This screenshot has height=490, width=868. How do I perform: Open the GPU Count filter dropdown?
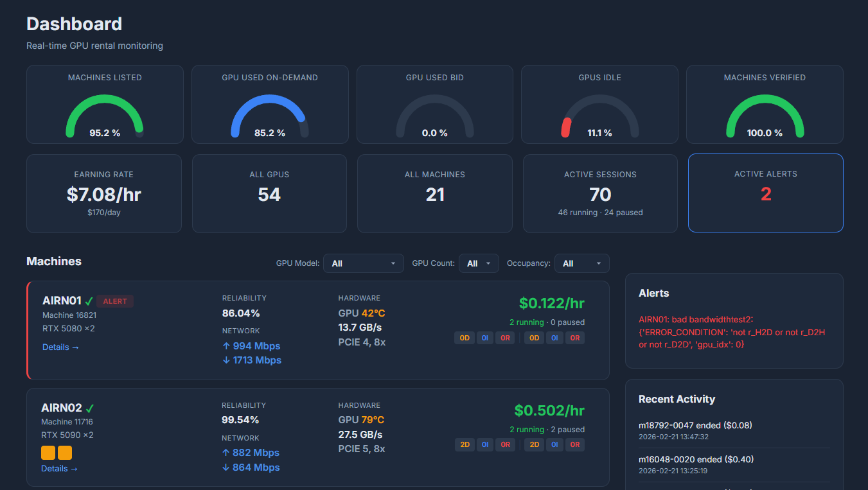pos(479,263)
